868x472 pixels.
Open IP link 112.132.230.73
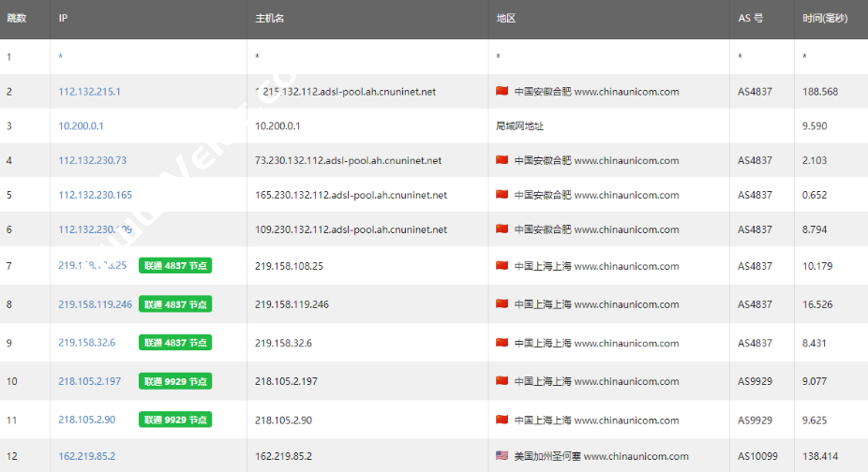[x=92, y=160]
